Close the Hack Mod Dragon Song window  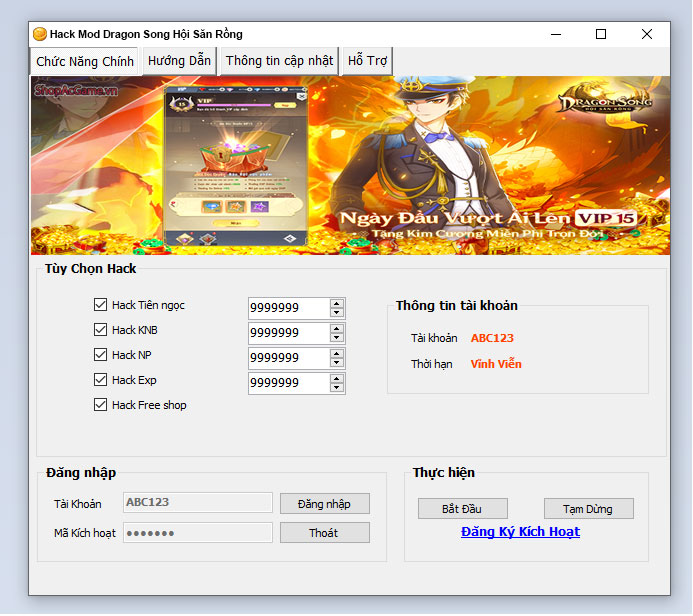click(x=647, y=34)
